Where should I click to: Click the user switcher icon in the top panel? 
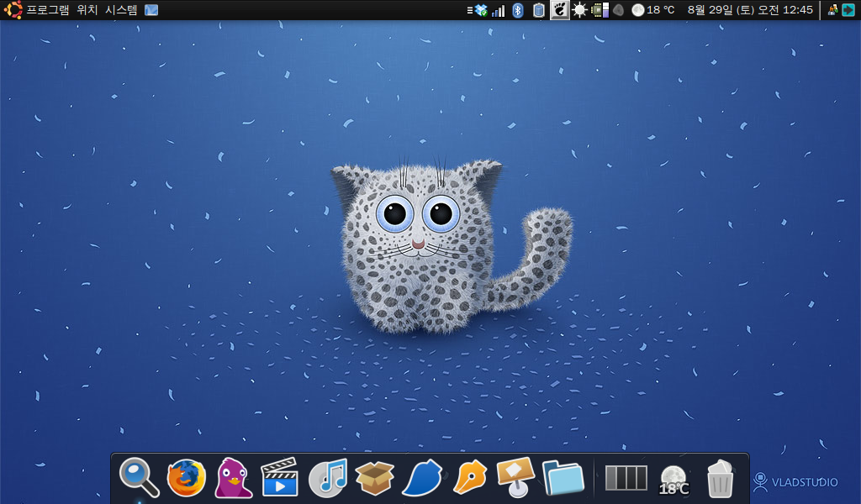tap(832, 10)
